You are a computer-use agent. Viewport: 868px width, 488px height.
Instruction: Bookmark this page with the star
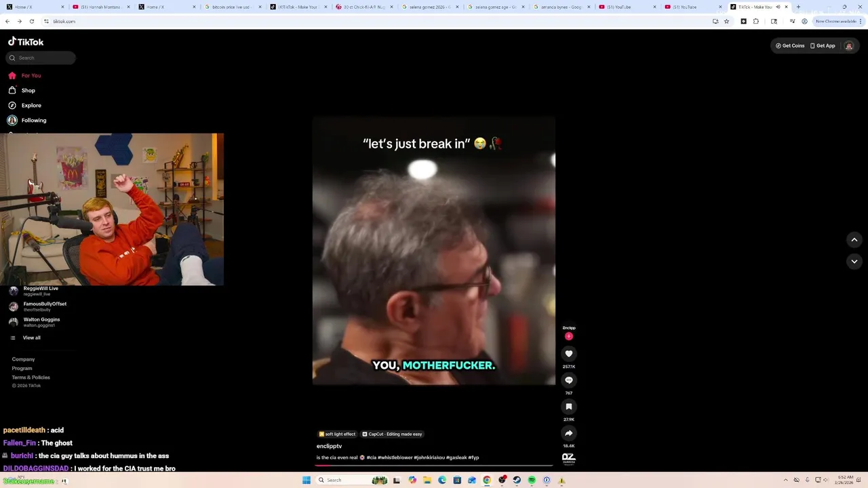[x=726, y=21]
